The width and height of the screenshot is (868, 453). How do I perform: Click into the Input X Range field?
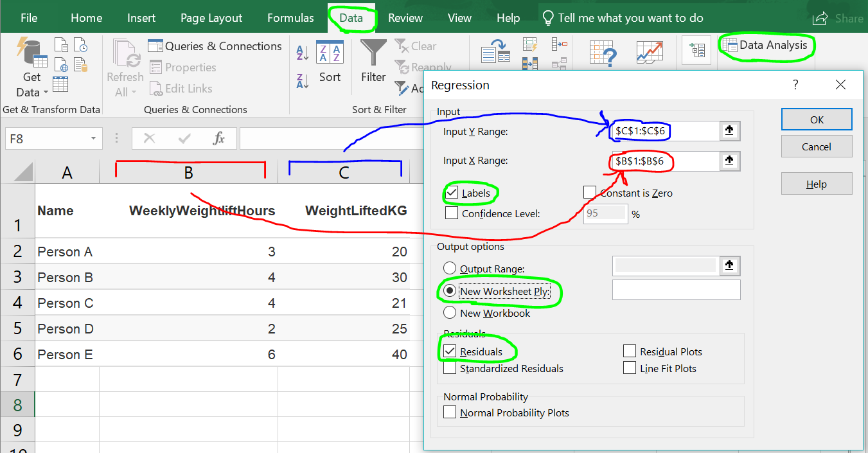pyautogui.click(x=662, y=161)
